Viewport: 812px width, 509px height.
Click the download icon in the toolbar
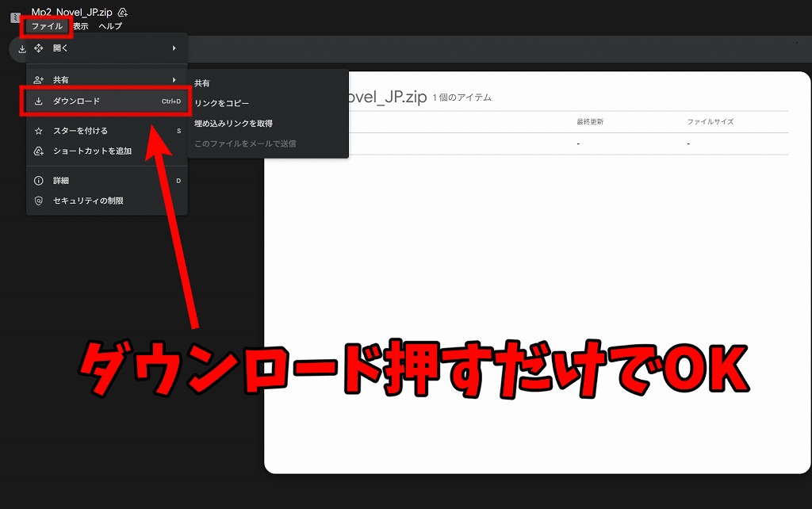tap(22, 49)
